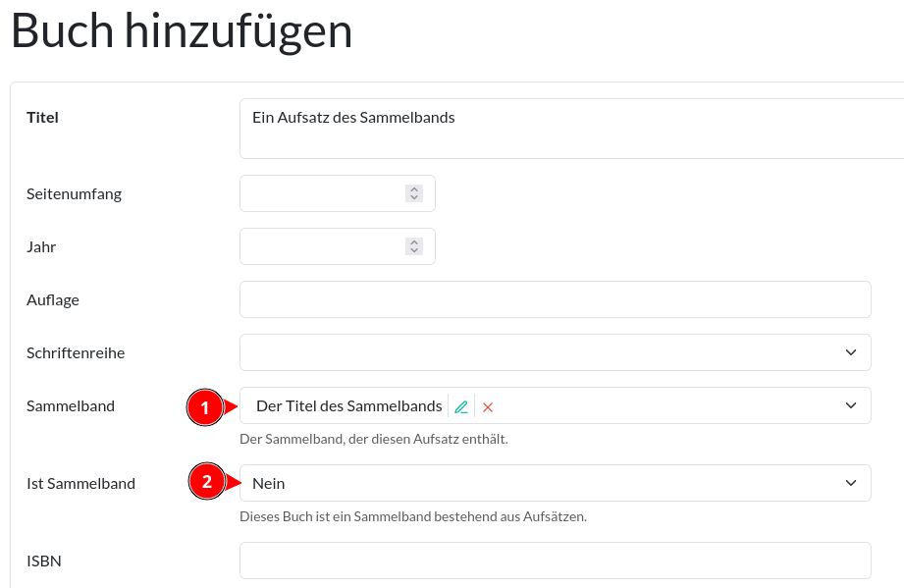904x588 pixels.
Task: Increase Seitenumfang using the up arrow
Action: pyautogui.click(x=414, y=189)
